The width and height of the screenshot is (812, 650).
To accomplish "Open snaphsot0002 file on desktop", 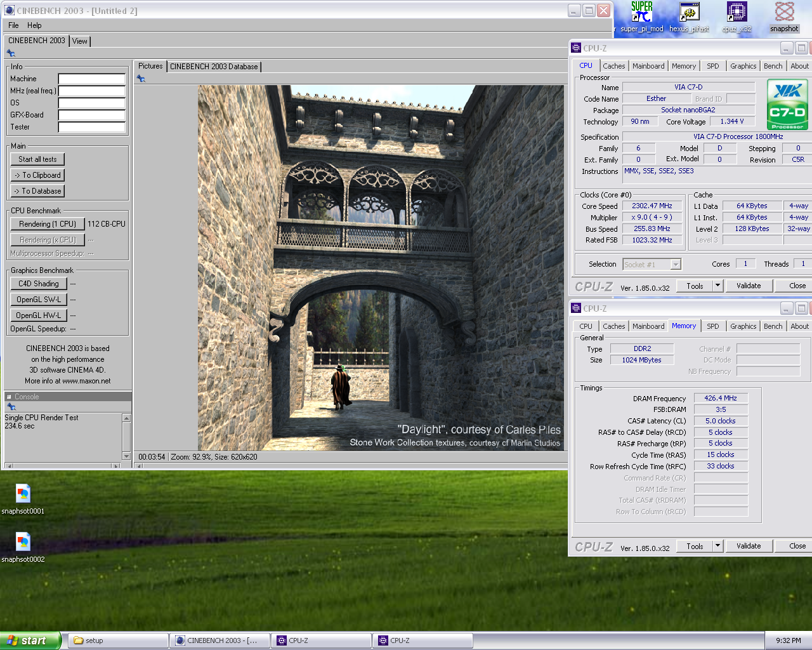I will [x=23, y=547].
